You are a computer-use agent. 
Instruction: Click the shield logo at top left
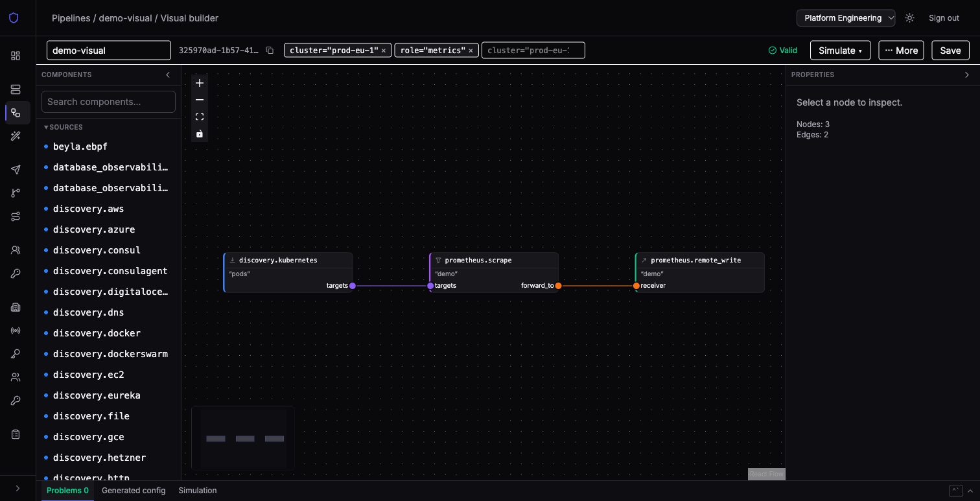[14, 18]
